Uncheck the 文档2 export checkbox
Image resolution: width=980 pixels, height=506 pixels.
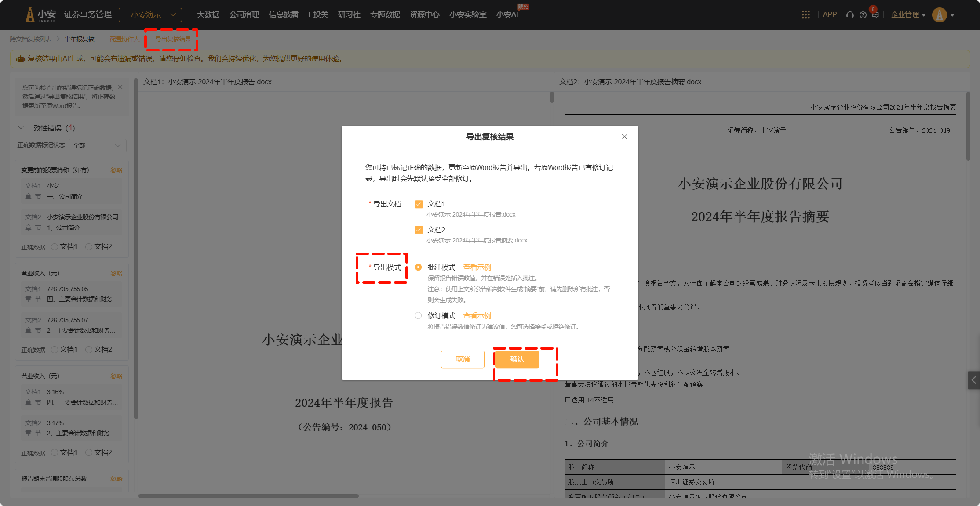tap(419, 230)
